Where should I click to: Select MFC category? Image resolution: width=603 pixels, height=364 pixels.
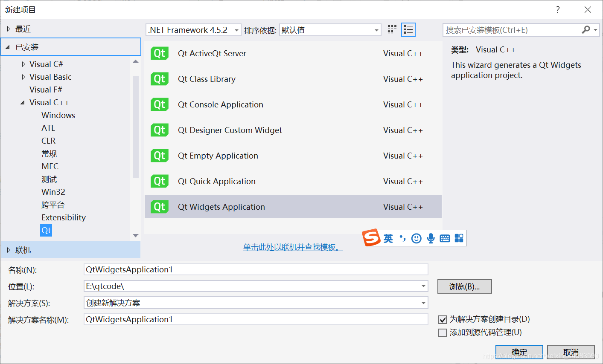pyautogui.click(x=50, y=166)
